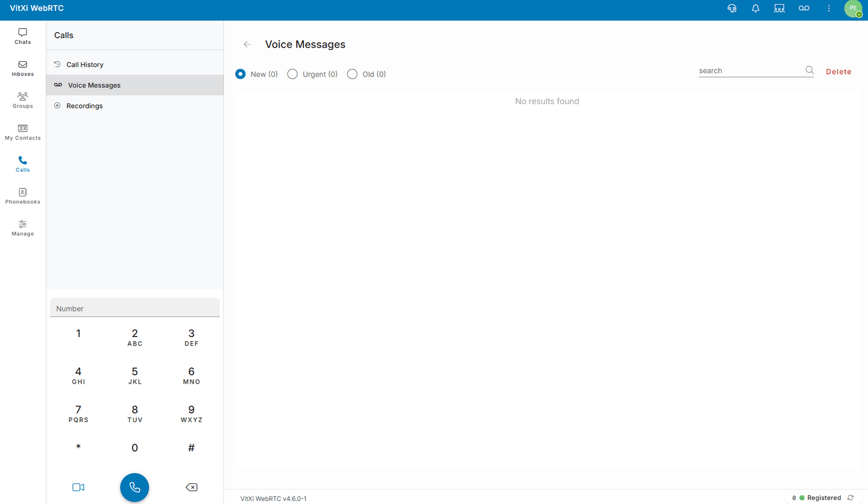Open the Chats section
This screenshot has height=504, width=868.
[x=22, y=36]
